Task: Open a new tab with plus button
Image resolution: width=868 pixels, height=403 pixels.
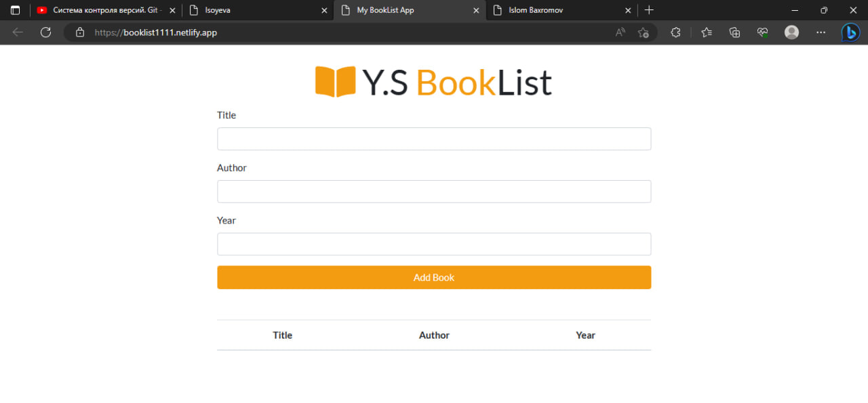Action: [x=649, y=10]
